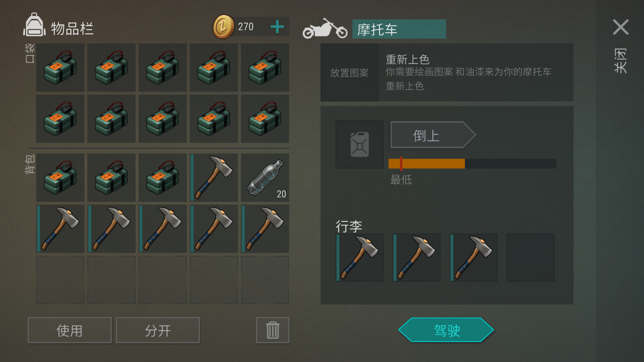Select first hatchet in motorcycle luggage

[x=360, y=257]
